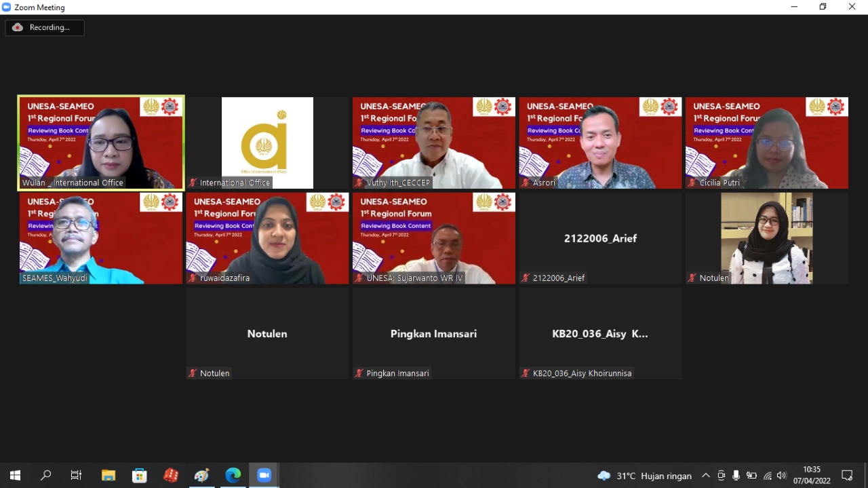Viewport: 868px width, 488px height.
Task: Click the muted mic icon beside UNESA: Sujarwanto
Action: (359, 278)
